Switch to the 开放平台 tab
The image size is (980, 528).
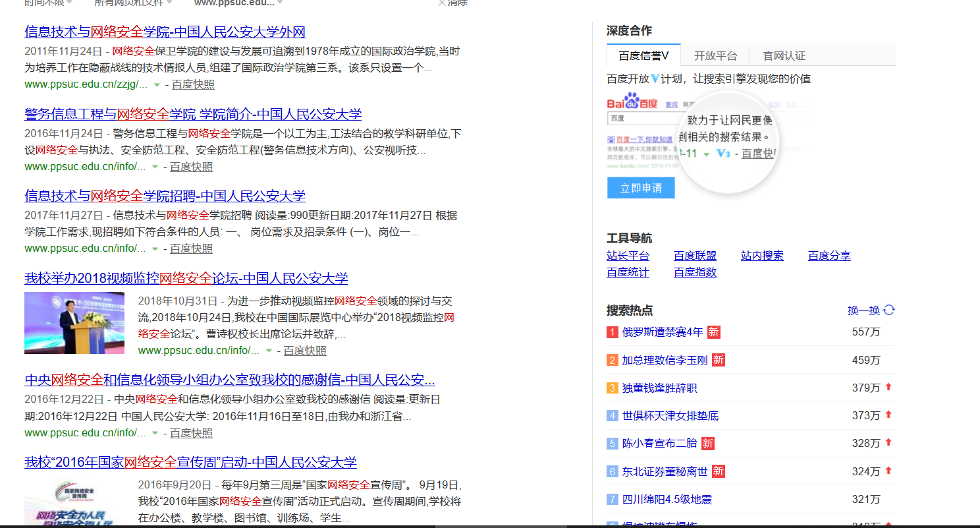pyautogui.click(x=715, y=56)
